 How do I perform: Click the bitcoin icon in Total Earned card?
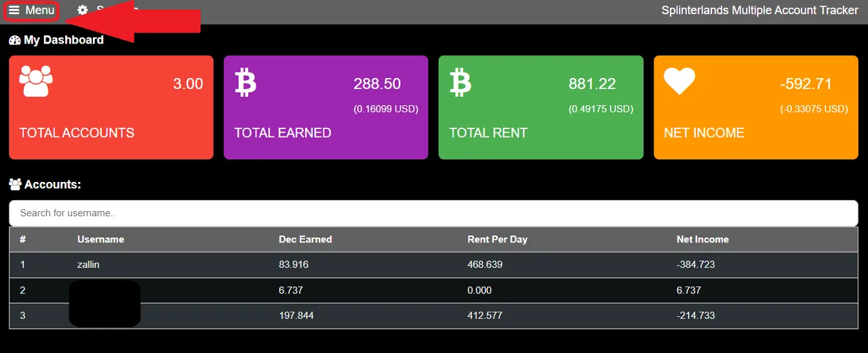point(245,81)
